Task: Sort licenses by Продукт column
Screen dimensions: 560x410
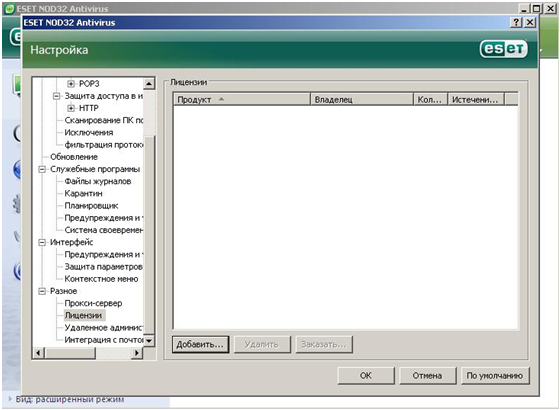Action: (242, 100)
